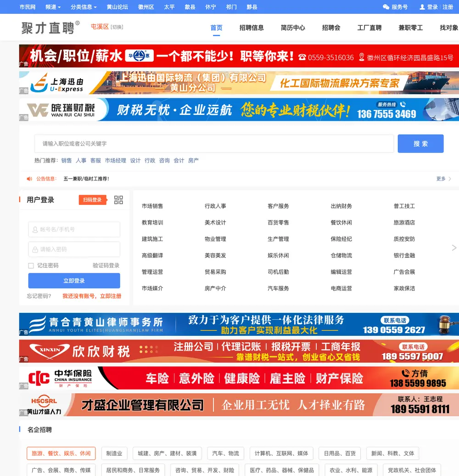Open the 工厂直聘 tab

[x=369, y=28]
